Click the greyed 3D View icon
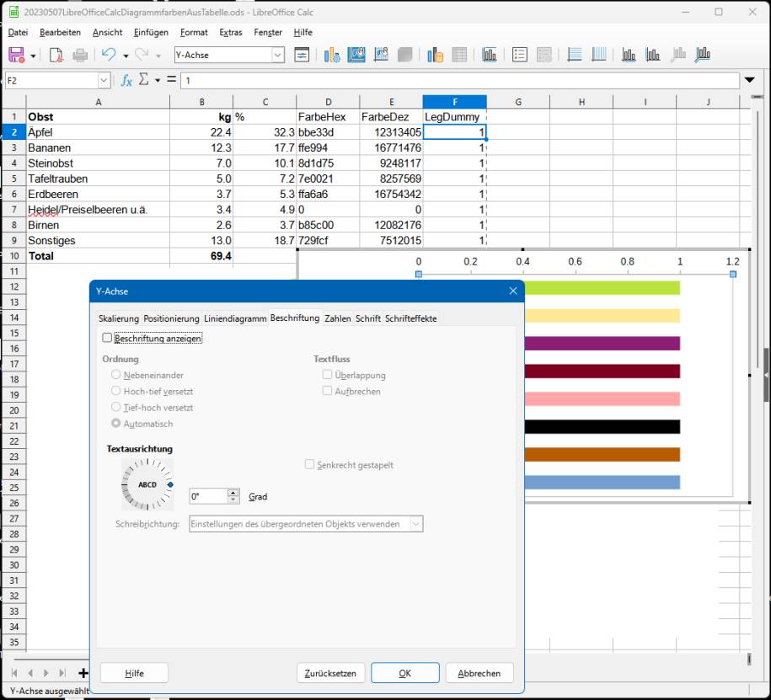This screenshot has height=700, width=771. 404,55
